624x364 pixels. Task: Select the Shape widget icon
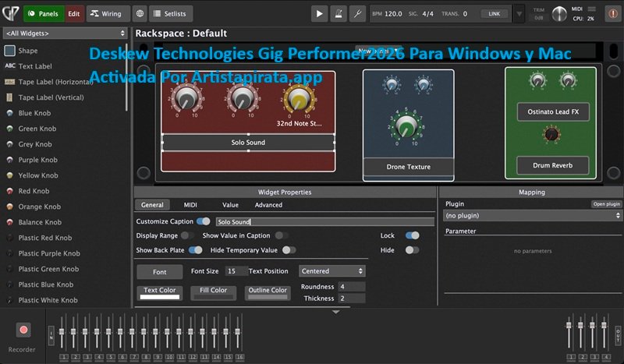point(9,51)
